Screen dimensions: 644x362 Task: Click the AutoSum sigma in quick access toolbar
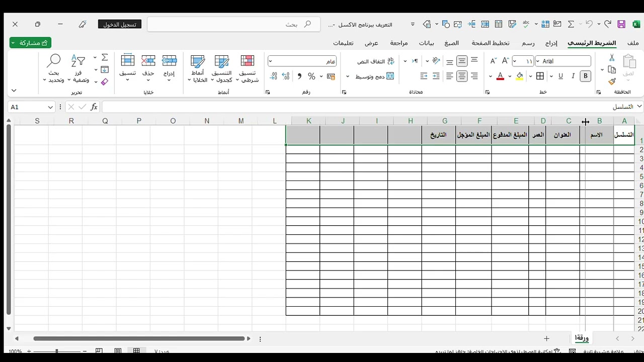[x=571, y=24]
